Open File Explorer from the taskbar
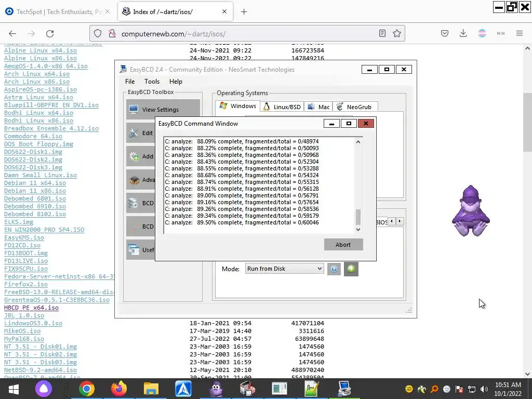 click(x=151, y=389)
